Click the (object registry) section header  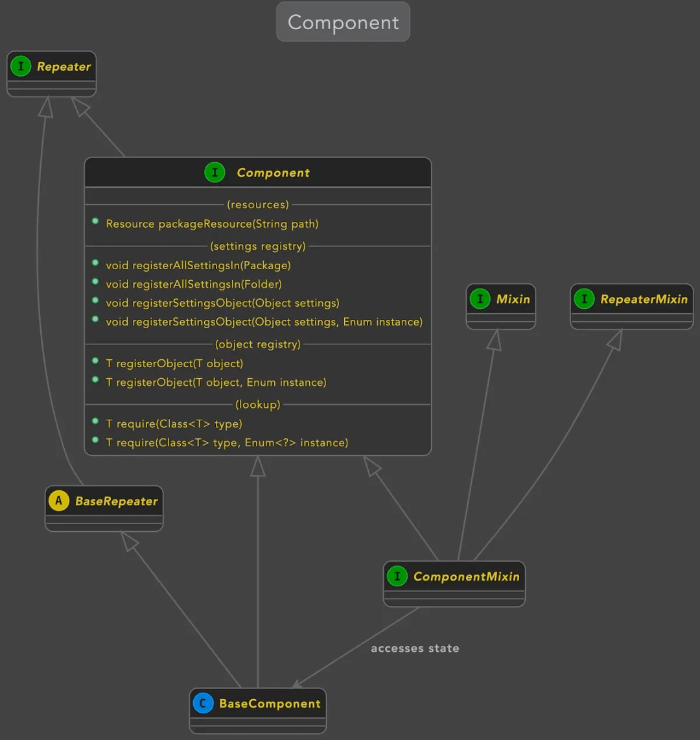point(258,344)
